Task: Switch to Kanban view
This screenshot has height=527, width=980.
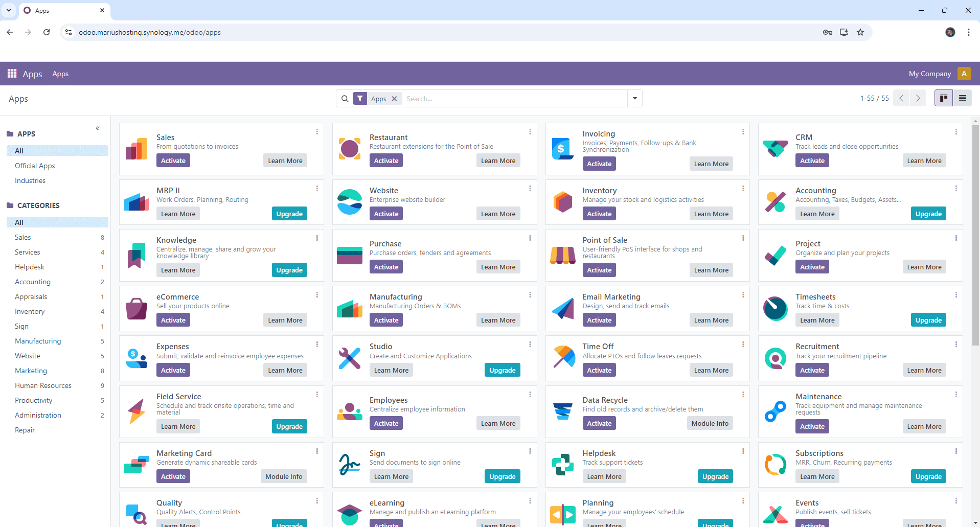Action: [944, 98]
